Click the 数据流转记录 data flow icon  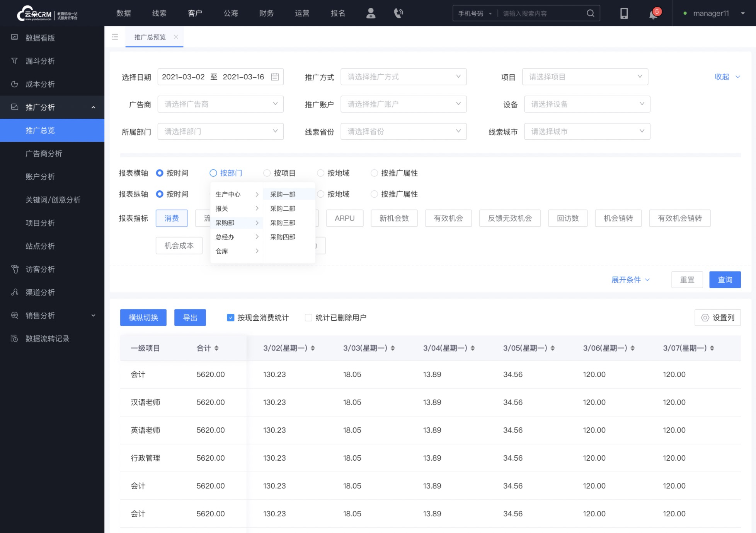point(15,338)
